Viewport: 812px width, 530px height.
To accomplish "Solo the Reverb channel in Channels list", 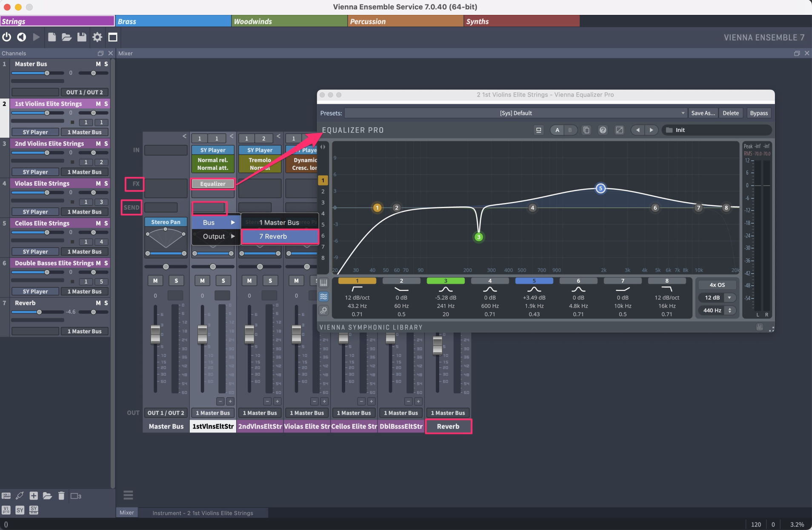I will pyautogui.click(x=106, y=303).
